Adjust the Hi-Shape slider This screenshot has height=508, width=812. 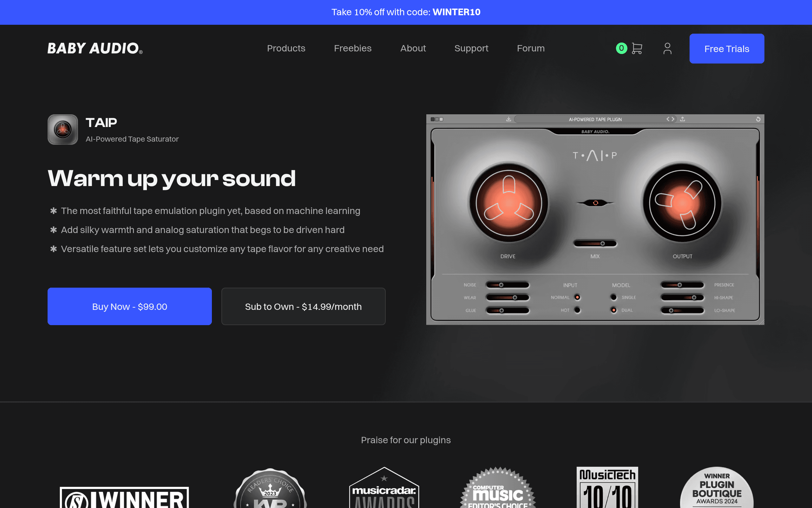click(682, 298)
